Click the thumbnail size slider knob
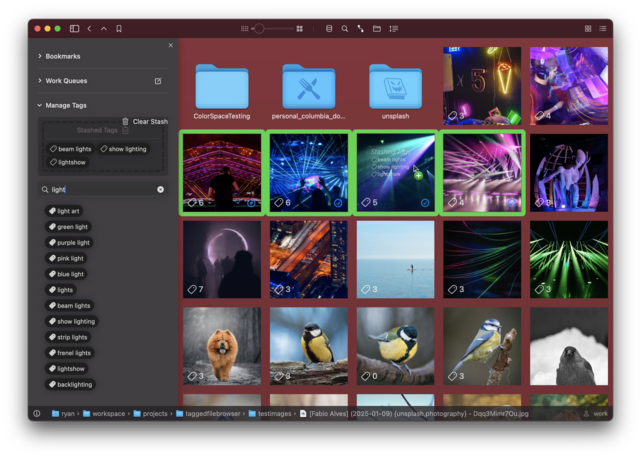Image resolution: width=641 pixels, height=458 pixels. pyautogui.click(x=259, y=29)
